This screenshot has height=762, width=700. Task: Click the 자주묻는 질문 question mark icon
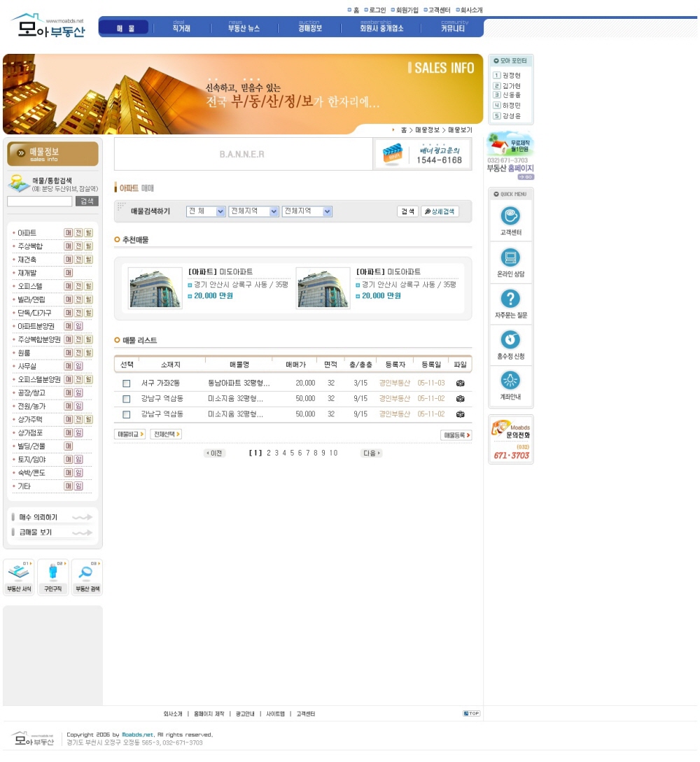coord(510,299)
